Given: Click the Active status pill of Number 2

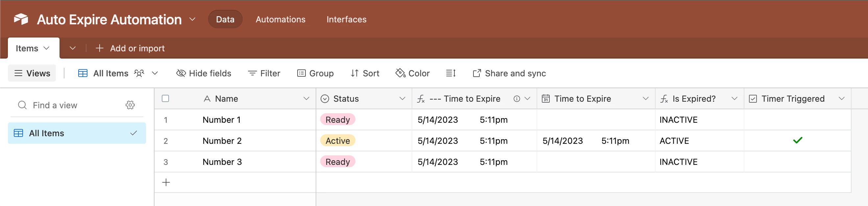Looking at the screenshot, I should 338,141.
